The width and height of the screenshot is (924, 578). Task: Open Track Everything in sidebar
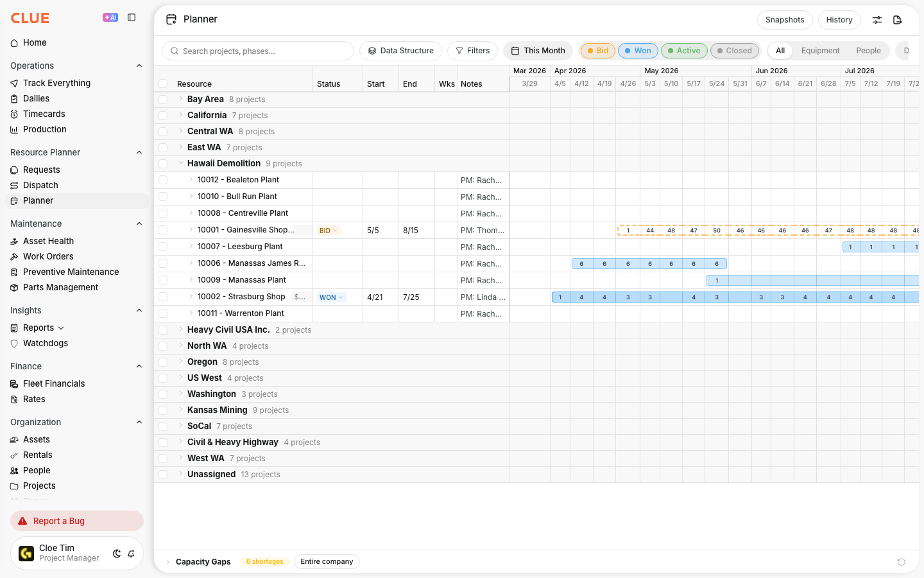(56, 83)
